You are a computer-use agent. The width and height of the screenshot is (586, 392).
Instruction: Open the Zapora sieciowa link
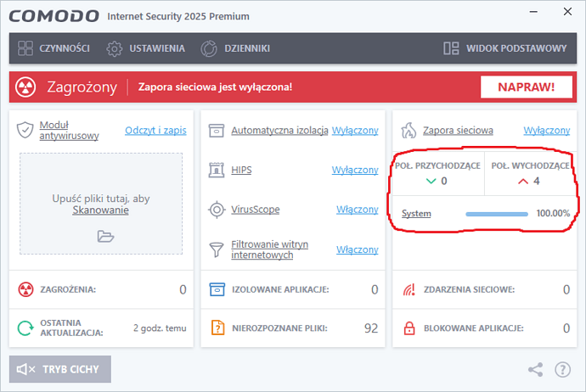pyautogui.click(x=458, y=131)
